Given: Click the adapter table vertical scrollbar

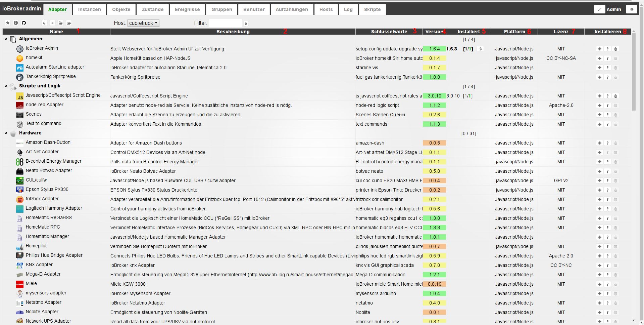Looking at the screenshot, I should [633, 71].
